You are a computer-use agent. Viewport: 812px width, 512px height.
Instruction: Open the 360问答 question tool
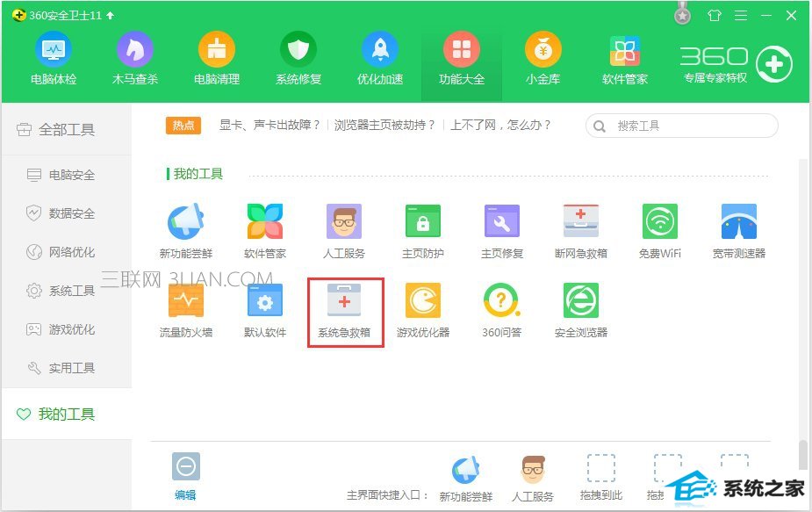(502, 310)
